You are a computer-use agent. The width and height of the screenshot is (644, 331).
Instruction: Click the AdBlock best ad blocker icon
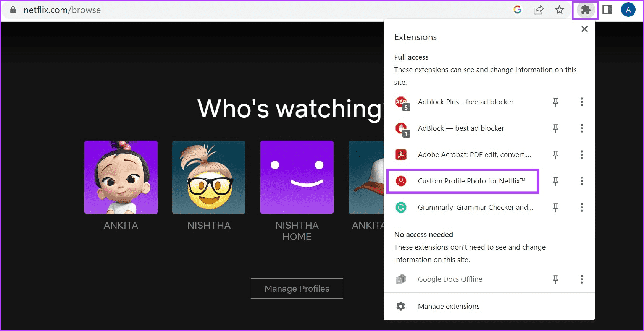[402, 130]
